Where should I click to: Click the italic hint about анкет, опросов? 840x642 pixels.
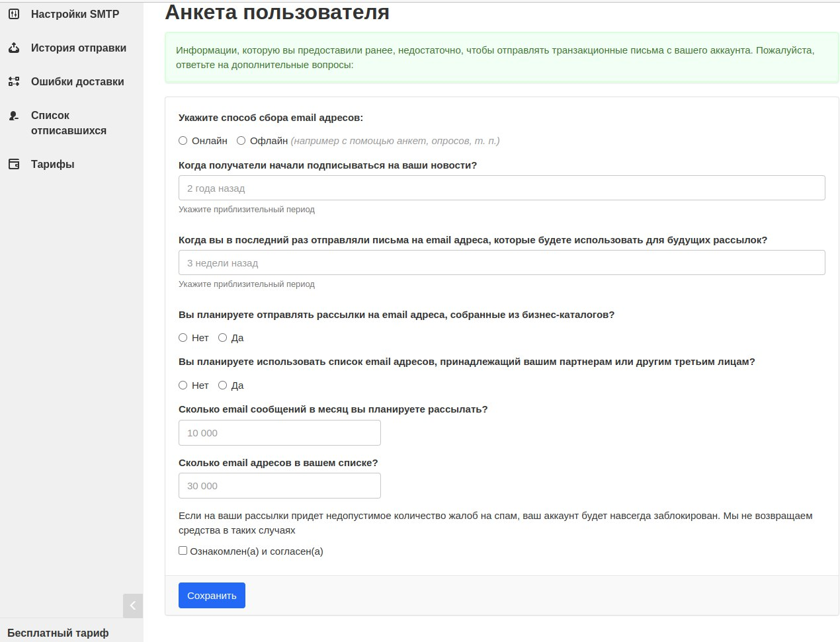click(396, 141)
